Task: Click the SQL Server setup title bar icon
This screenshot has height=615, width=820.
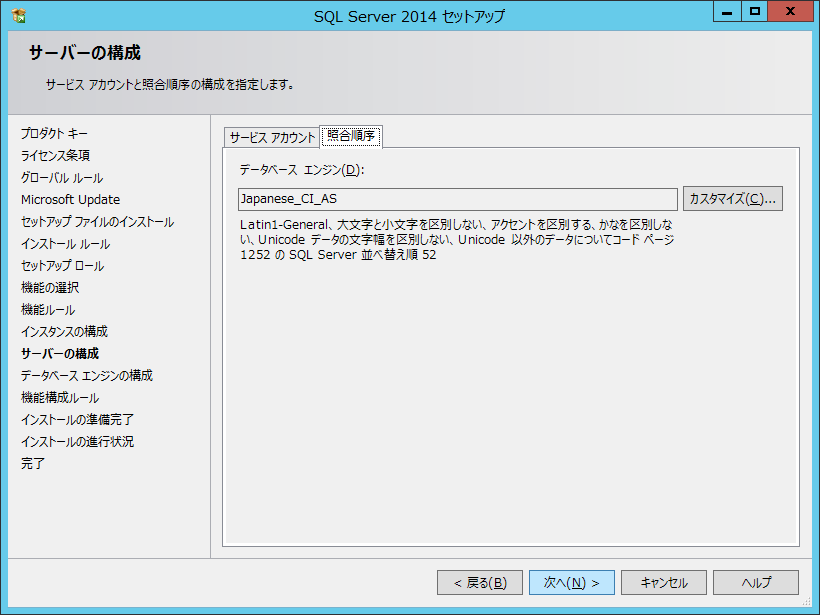Action: [18, 15]
